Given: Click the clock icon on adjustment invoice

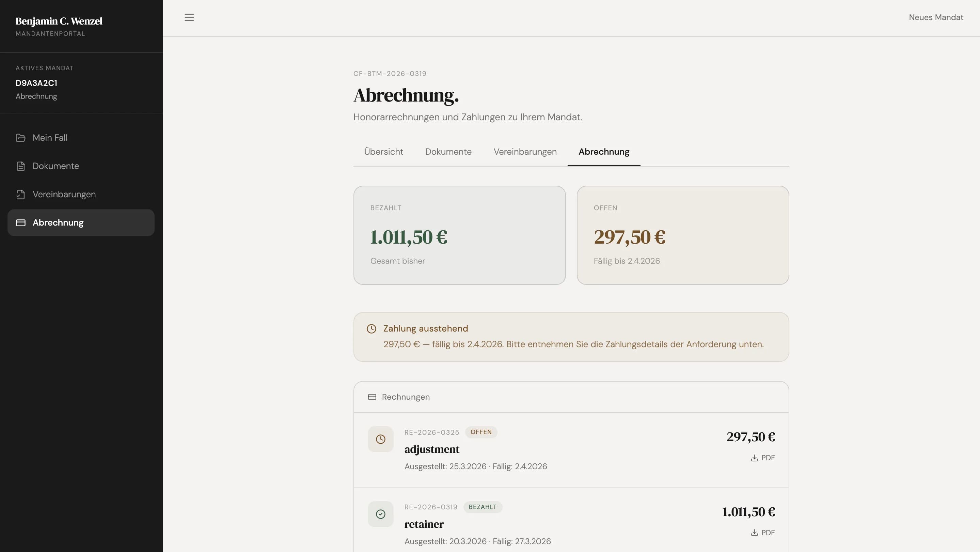Looking at the screenshot, I should point(380,439).
